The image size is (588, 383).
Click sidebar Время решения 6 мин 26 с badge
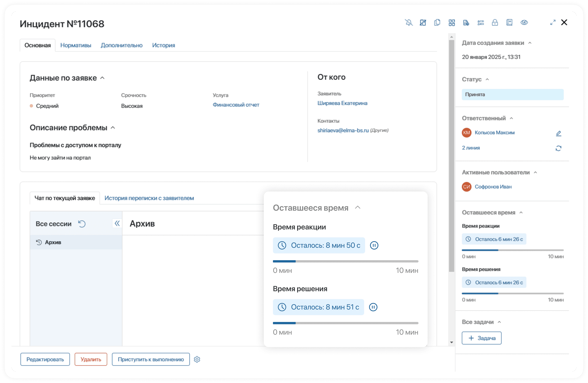point(494,283)
